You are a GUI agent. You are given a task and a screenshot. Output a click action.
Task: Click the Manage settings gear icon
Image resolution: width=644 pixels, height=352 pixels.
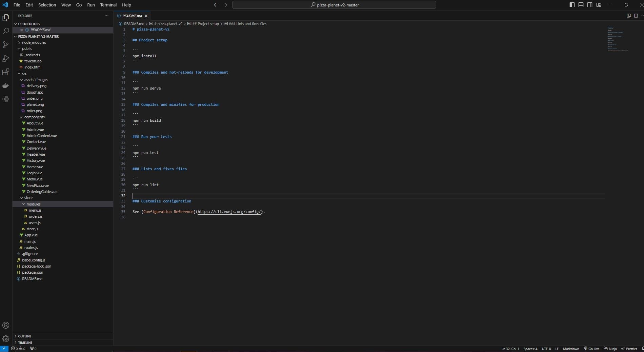(6, 339)
